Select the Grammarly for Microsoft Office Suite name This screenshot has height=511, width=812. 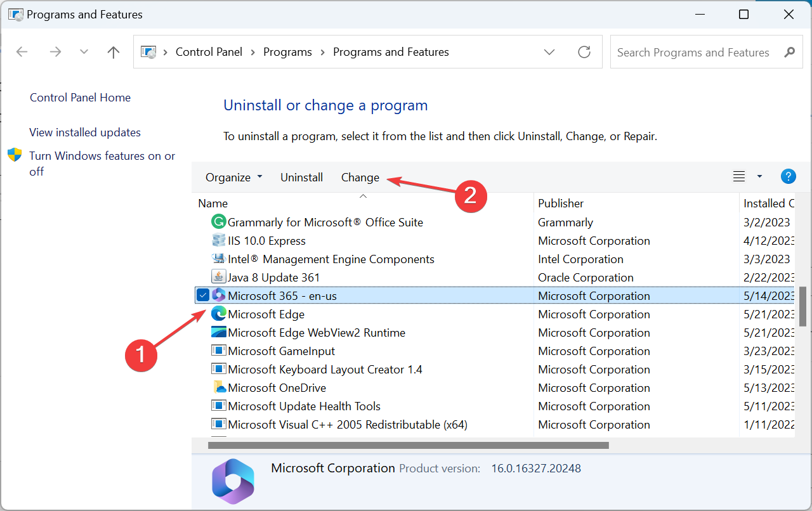(325, 222)
